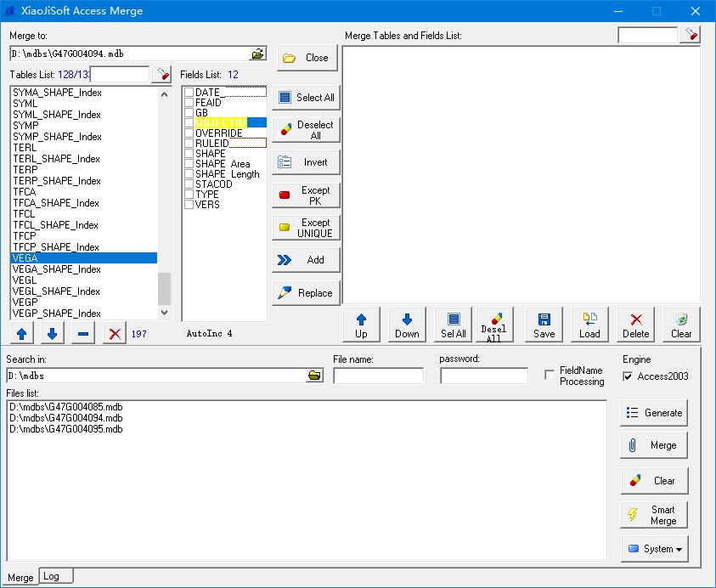The height and width of the screenshot is (588, 716).
Task: Uncheck the Access2003 engine checkbox
Action: 628,376
